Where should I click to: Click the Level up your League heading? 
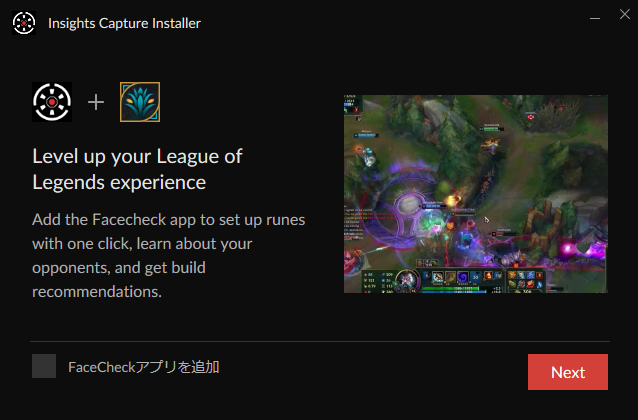[138, 169]
